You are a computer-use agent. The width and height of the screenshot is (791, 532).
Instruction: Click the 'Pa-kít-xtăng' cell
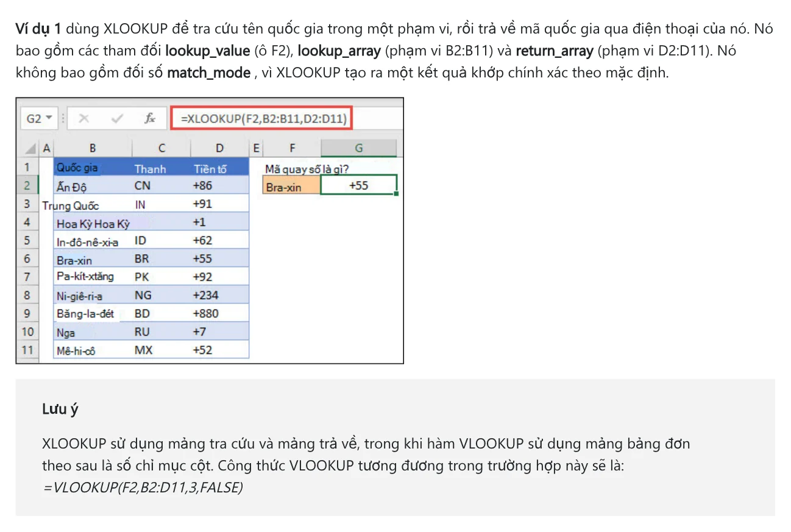93,277
